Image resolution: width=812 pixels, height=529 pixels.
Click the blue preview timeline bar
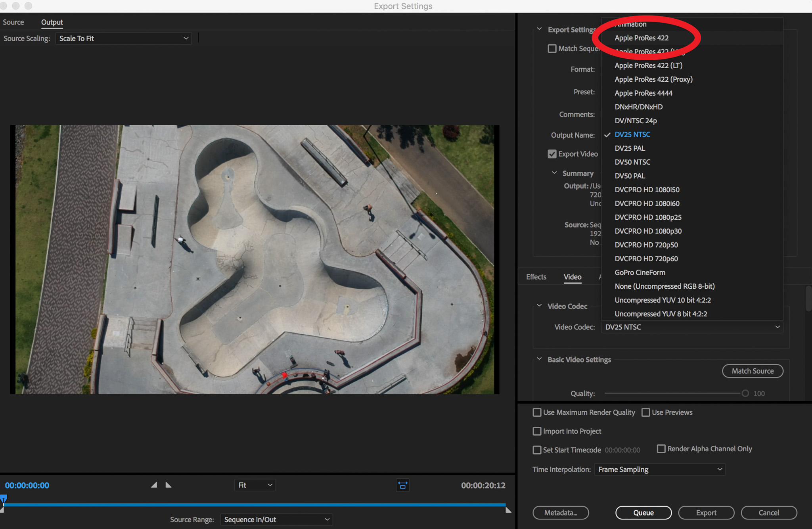point(255,505)
